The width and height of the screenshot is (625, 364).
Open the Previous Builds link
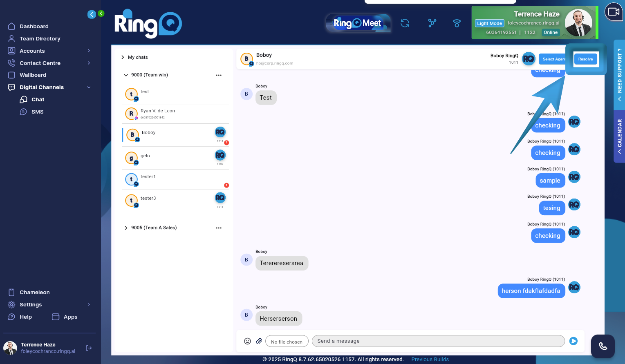point(430,359)
